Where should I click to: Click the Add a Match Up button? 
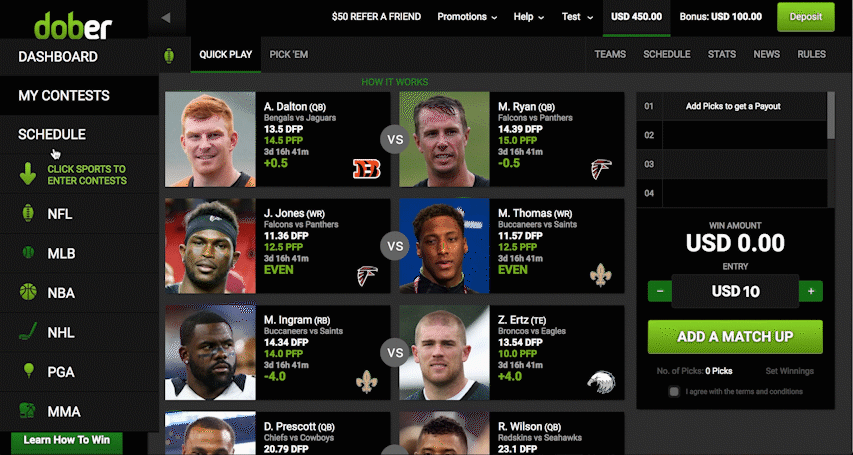coord(735,337)
